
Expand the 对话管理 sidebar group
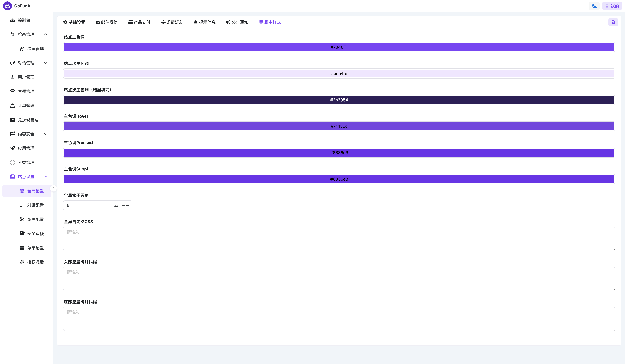click(28, 63)
